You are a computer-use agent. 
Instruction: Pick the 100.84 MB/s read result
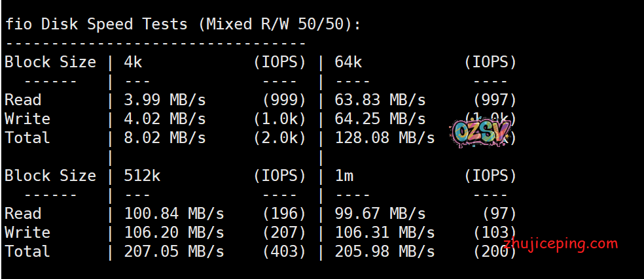(173, 214)
